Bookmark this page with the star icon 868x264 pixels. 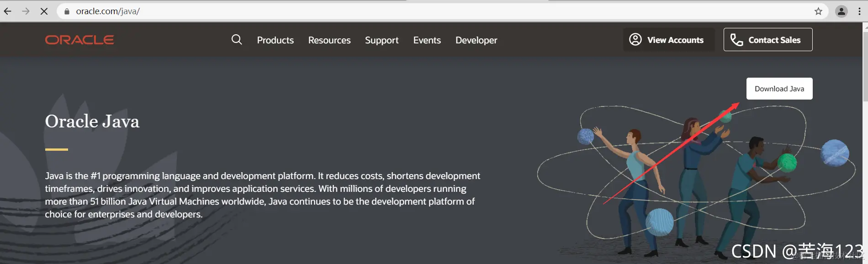point(818,11)
